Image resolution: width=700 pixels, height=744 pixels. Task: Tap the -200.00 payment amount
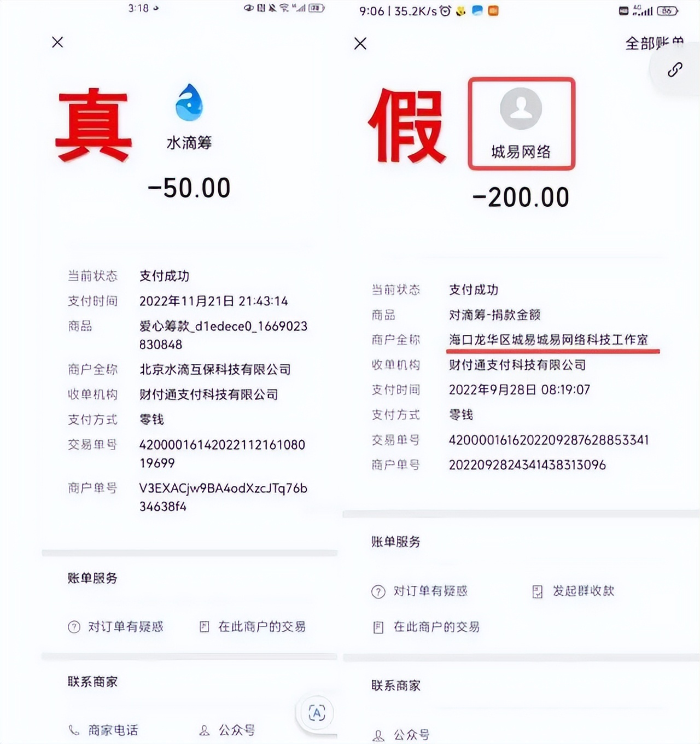(x=521, y=197)
